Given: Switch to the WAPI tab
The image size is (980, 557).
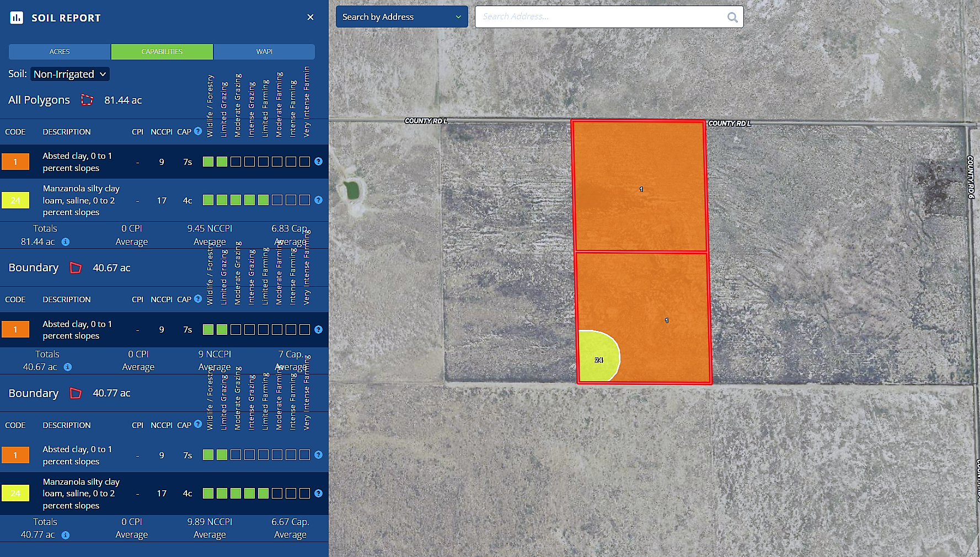Looking at the screenshot, I should coord(264,52).
